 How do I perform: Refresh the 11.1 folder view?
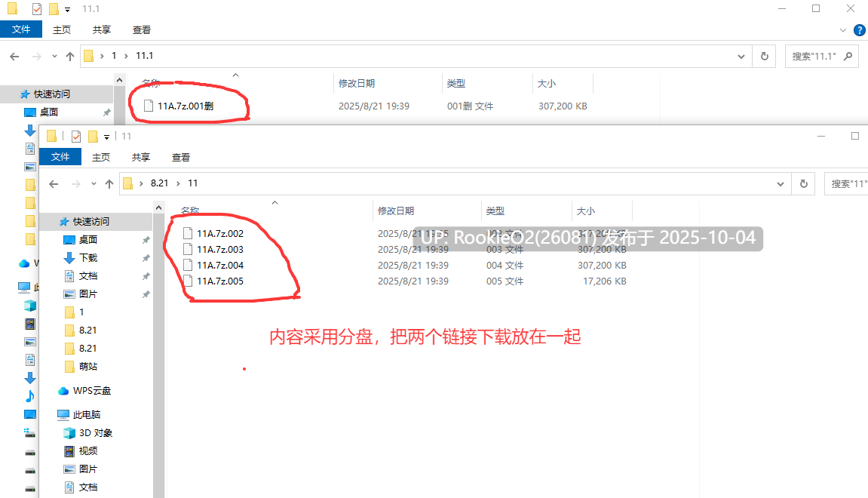tap(765, 57)
